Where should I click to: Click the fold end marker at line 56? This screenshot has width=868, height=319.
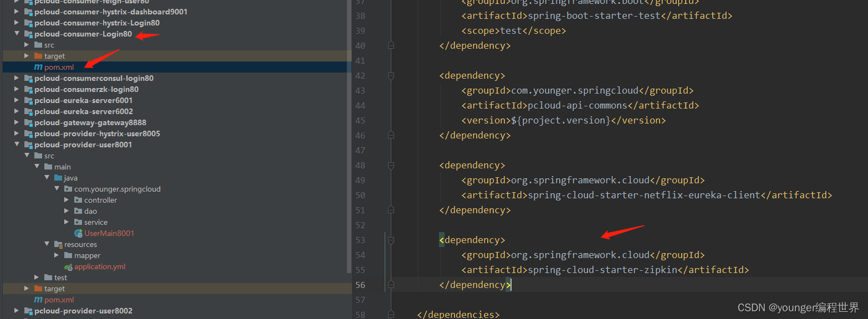[391, 285]
